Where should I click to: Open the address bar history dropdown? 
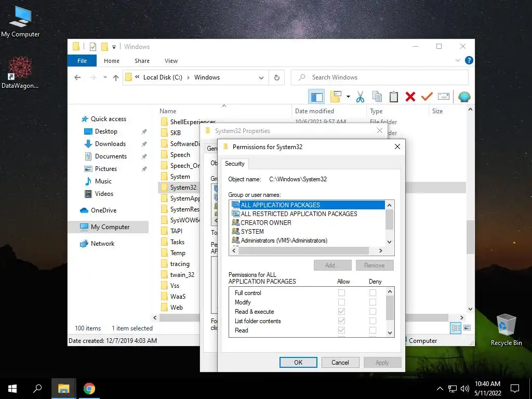(x=261, y=78)
